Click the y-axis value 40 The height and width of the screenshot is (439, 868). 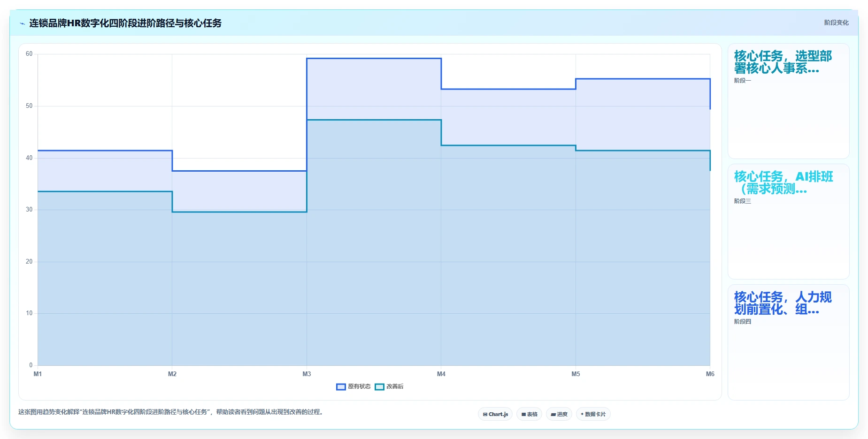[29, 158]
